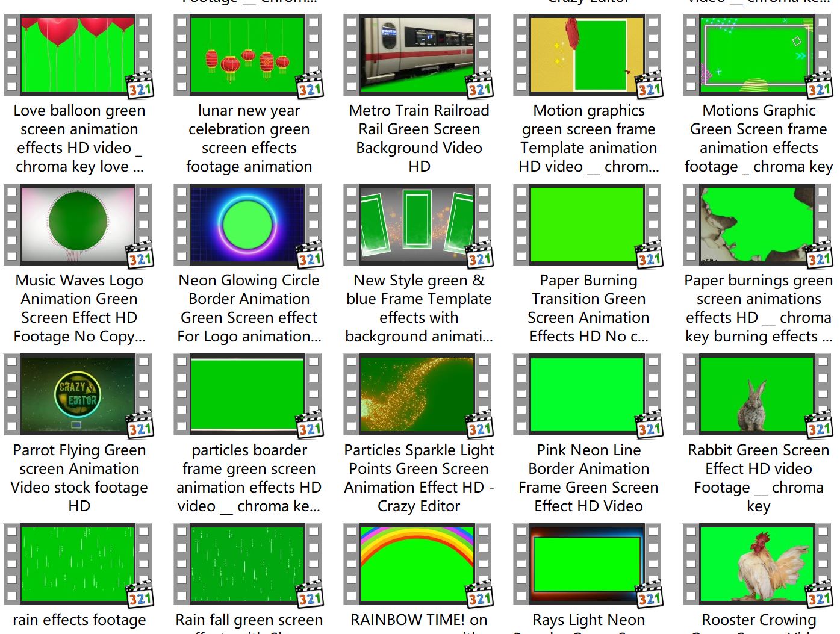This screenshot has height=634, width=840.
Task: Select the Rays Light Neon video thumbnail
Action: pyautogui.click(x=587, y=564)
